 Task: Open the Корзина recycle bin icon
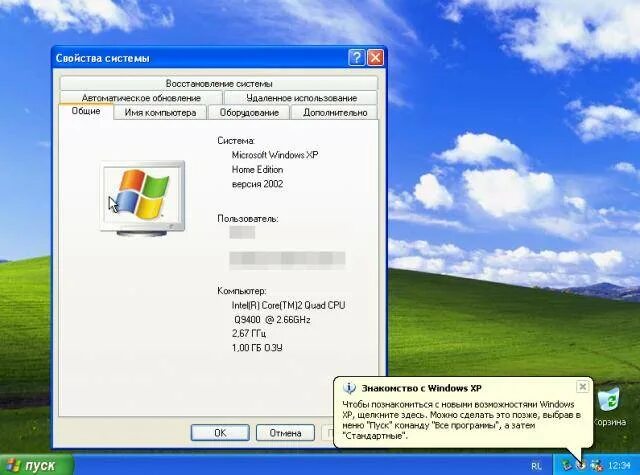click(609, 407)
